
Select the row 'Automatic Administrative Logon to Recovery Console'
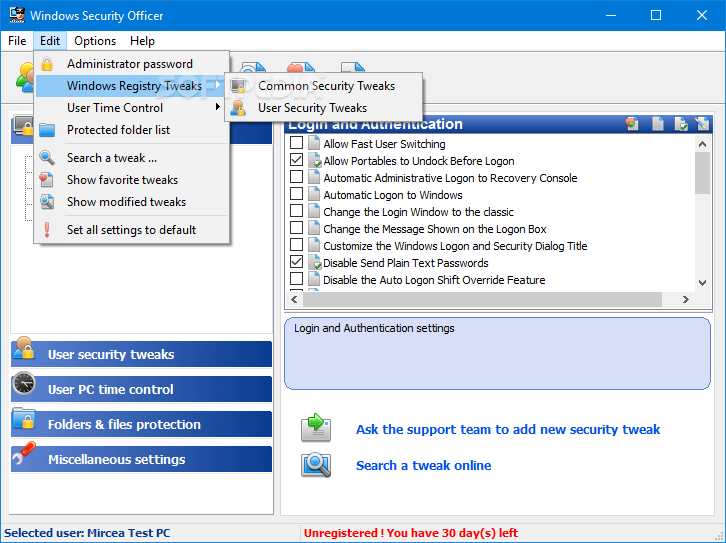pos(450,178)
